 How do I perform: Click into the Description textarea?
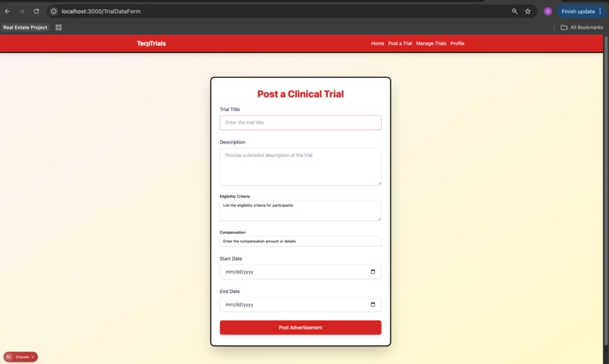pyautogui.click(x=301, y=166)
